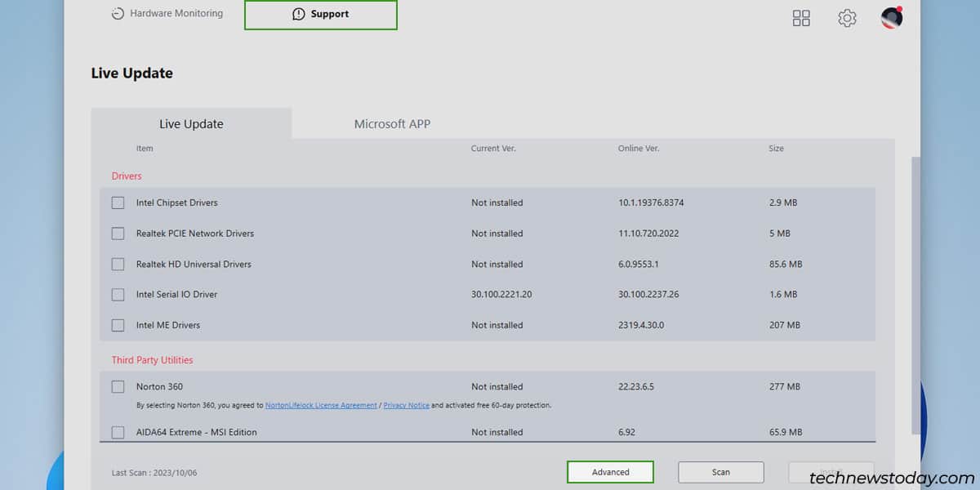Check the Realtek HD Universal Drivers box
Image resolution: width=980 pixels, height=490 pixels.
118,264
